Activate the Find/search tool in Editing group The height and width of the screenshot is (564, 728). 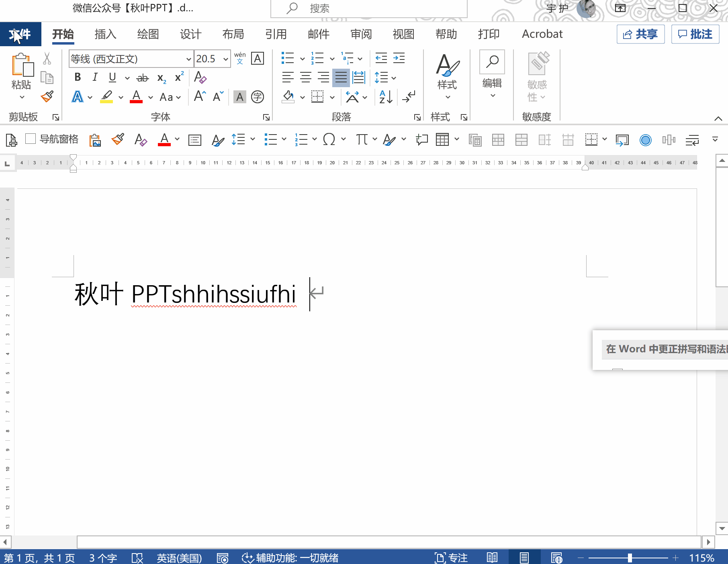pyautogui.click(x=492, y=62)
